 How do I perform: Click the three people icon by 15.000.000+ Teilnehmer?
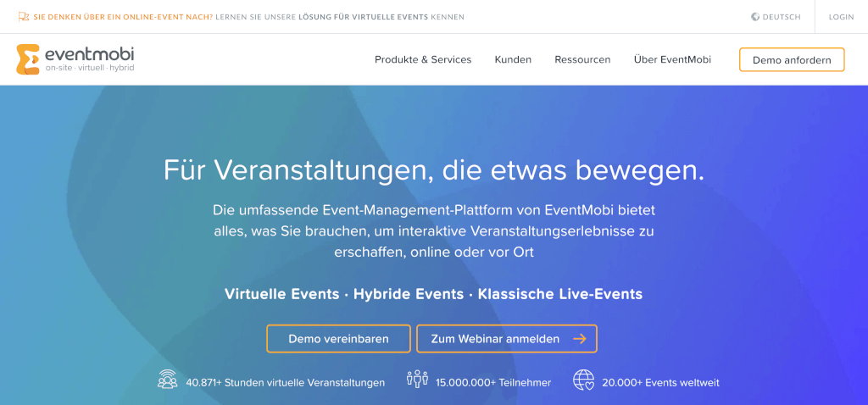(417, 380)
